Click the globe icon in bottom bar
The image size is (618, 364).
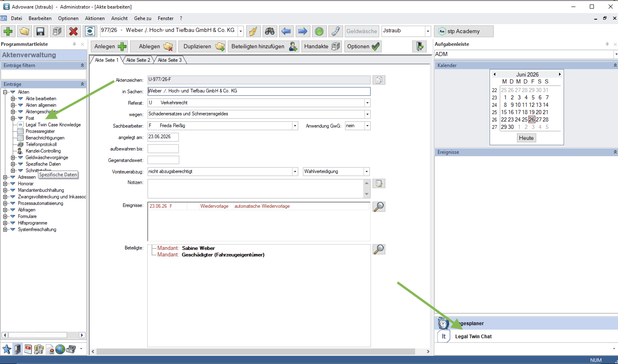click(x=60, y=349)
